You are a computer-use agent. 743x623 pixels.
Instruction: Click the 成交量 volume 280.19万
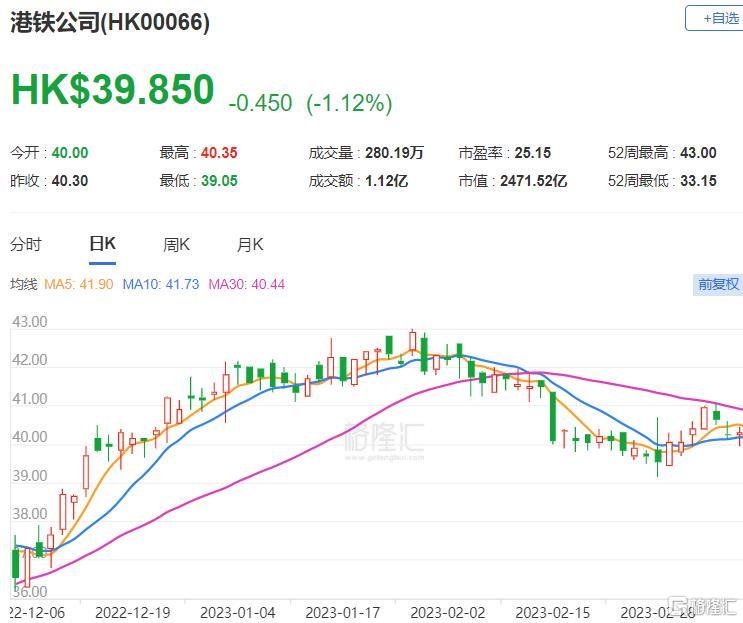click(x=394, y=153)
